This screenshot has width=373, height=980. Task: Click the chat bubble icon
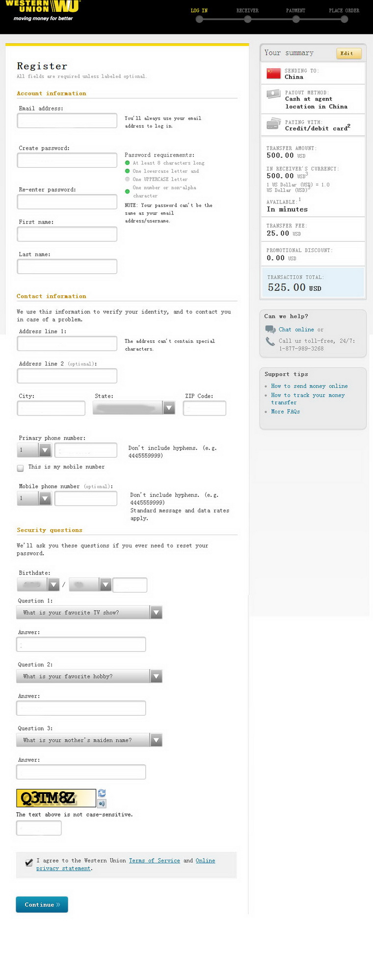point(270,330)
